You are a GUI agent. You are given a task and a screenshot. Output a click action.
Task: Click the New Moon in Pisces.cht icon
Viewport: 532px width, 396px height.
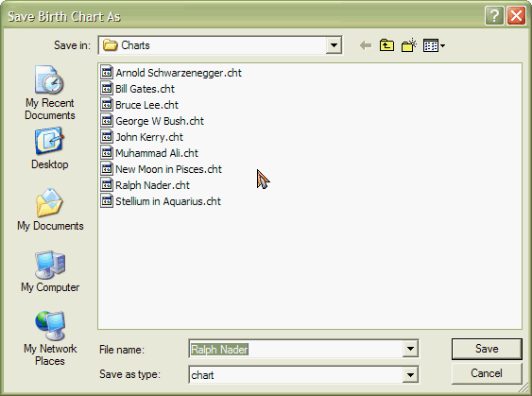coord(107,169)
